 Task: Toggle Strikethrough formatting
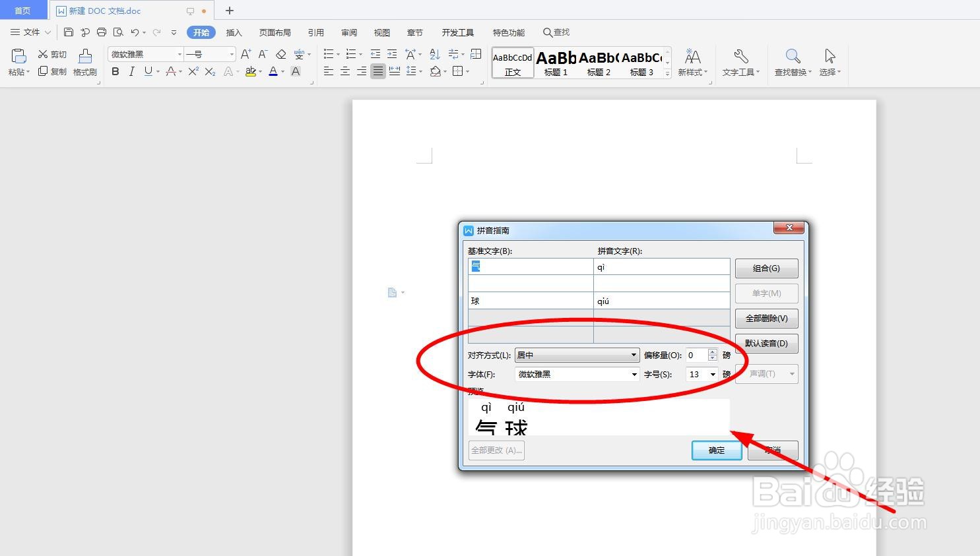(171, 71)
